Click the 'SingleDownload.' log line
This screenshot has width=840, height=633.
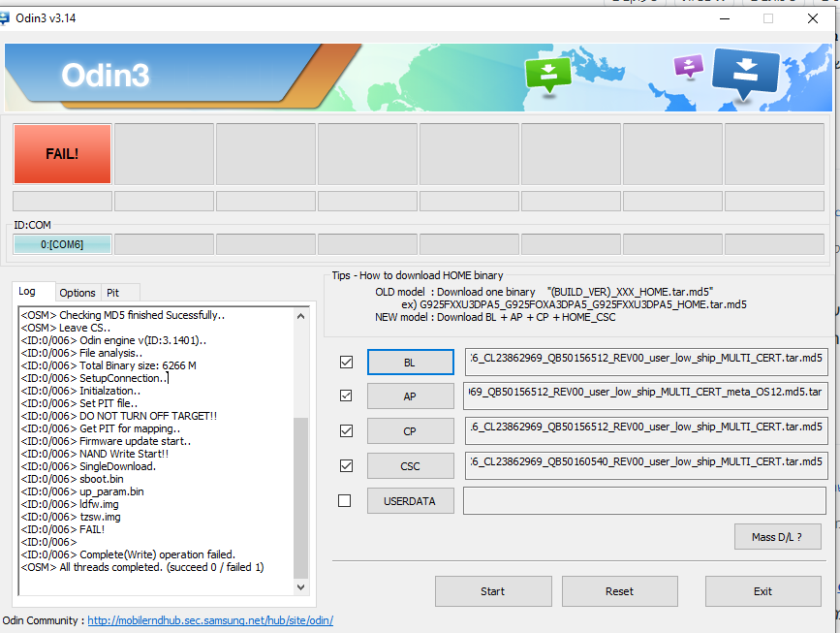coord(88,466)
